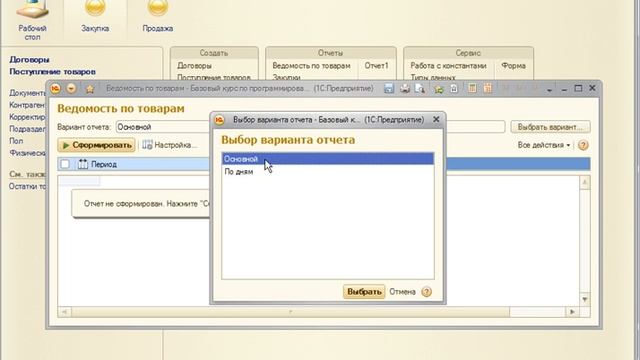The height and width of the screenshot is (360, 640).
Task: Open Поступление товаров in the navigation panel
Action: (52, 72)
